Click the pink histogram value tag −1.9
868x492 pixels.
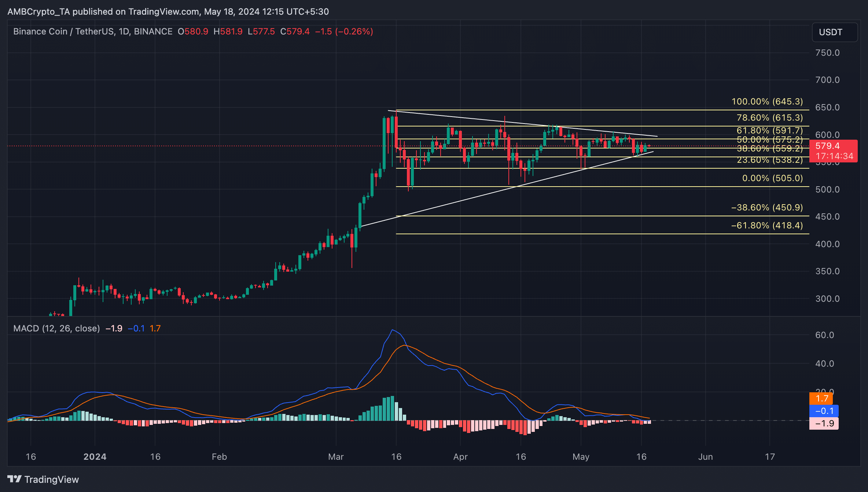click(x=824, y=423)
